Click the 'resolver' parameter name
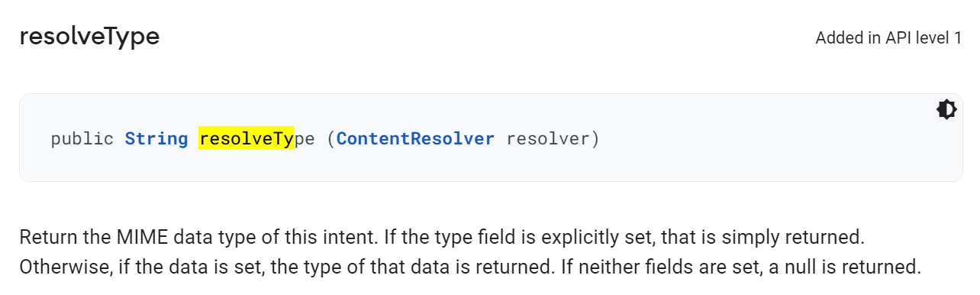The height and width of the screenshot is (295, 980). click(548, 139)
